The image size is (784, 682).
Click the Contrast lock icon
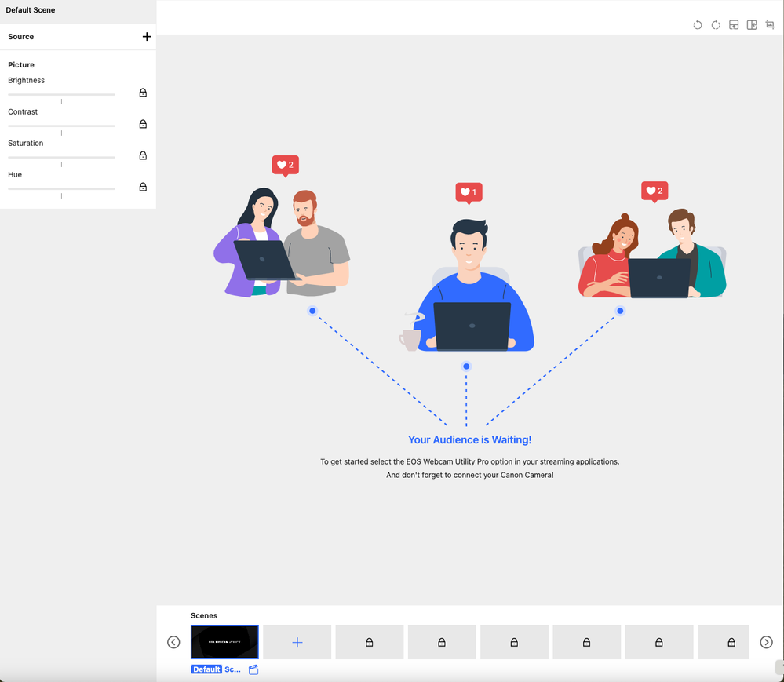click(143, 124)
